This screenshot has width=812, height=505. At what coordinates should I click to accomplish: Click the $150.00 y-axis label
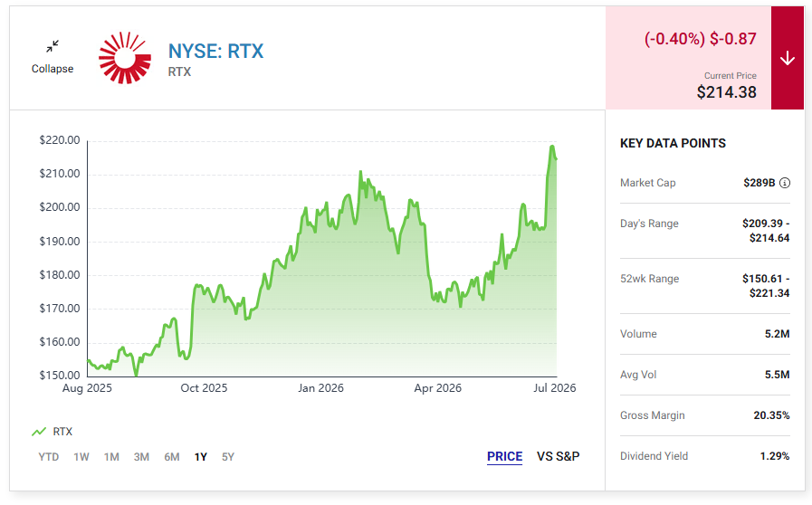[60, 376]
